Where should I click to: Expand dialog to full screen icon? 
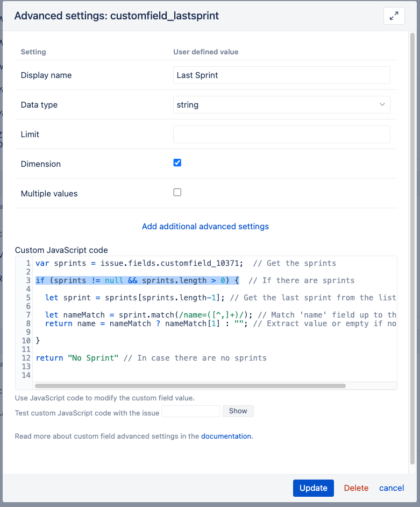pyautogui.click(x=394, y=16)
